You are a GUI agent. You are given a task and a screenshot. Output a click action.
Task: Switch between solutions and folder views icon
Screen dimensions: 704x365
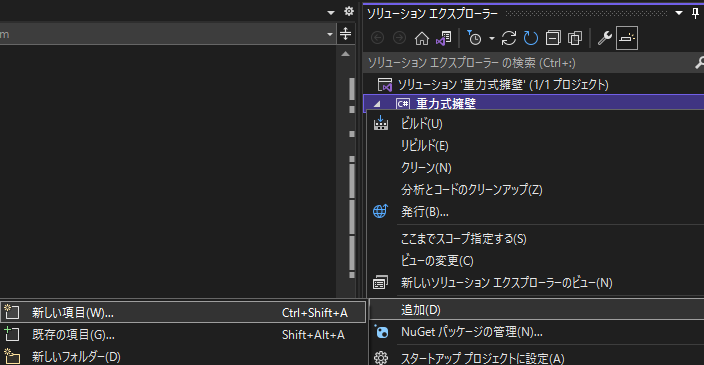[444, 39]
